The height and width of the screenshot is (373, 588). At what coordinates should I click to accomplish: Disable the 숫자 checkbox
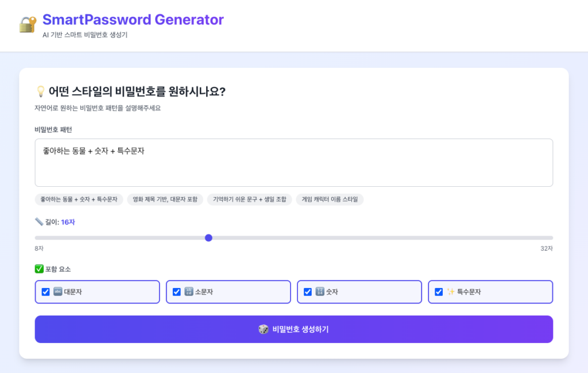click(308, 292)
